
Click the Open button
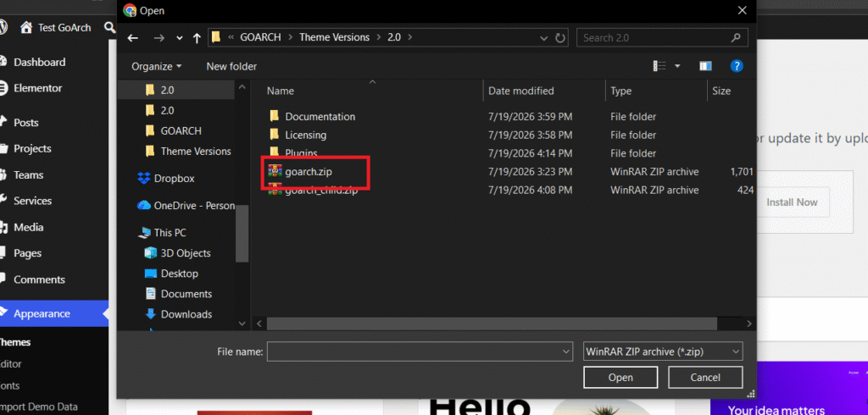620,378
